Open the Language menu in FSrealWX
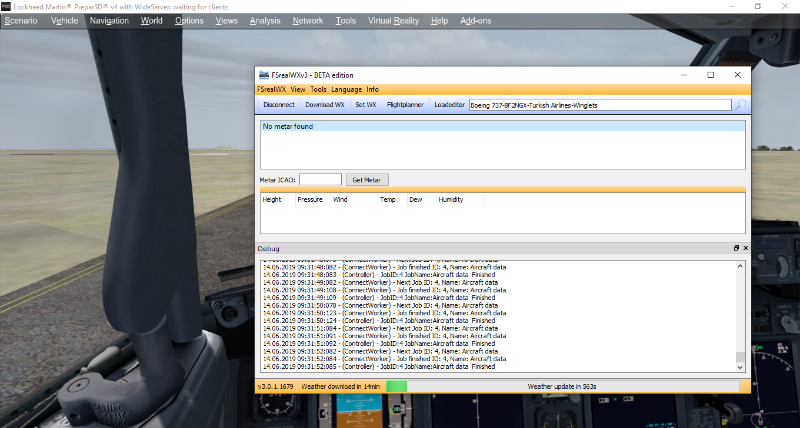Screen dimensions: 800x428 point(346,89)
